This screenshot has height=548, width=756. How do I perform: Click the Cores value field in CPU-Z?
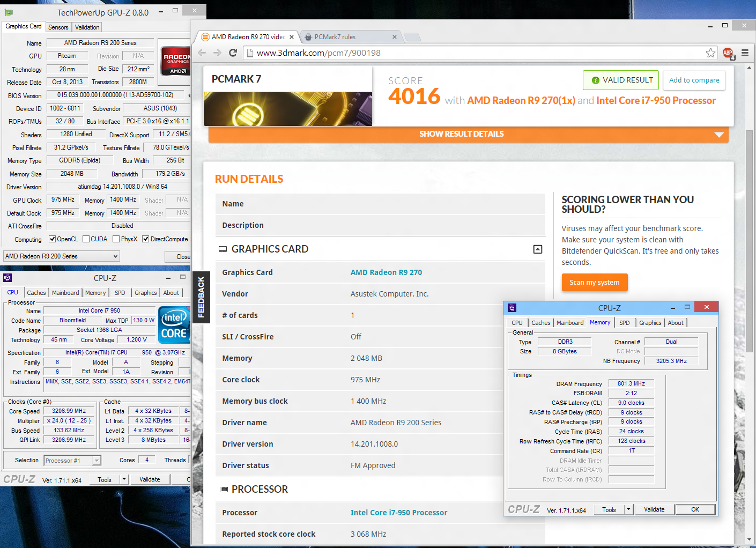[147, 460]
